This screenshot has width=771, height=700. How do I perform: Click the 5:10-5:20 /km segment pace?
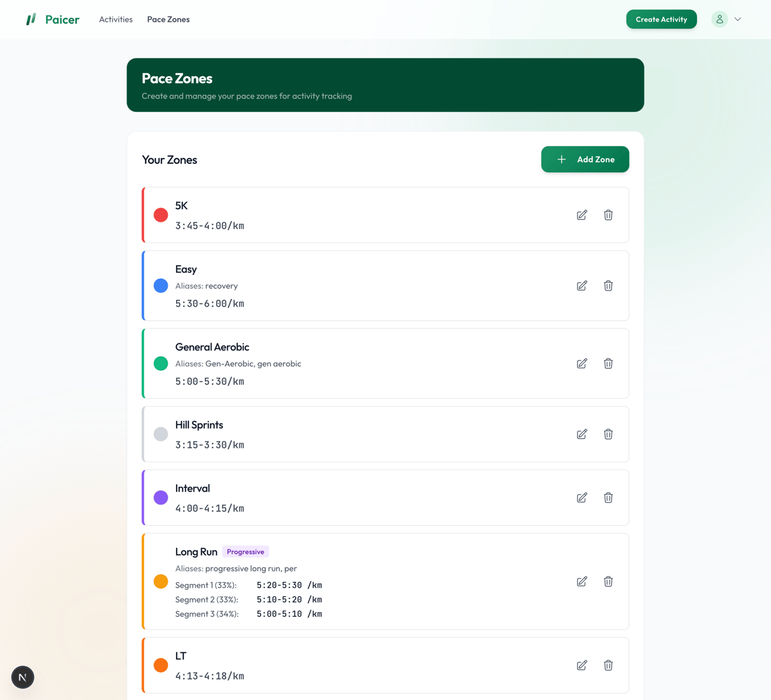[x=289, y=600]
